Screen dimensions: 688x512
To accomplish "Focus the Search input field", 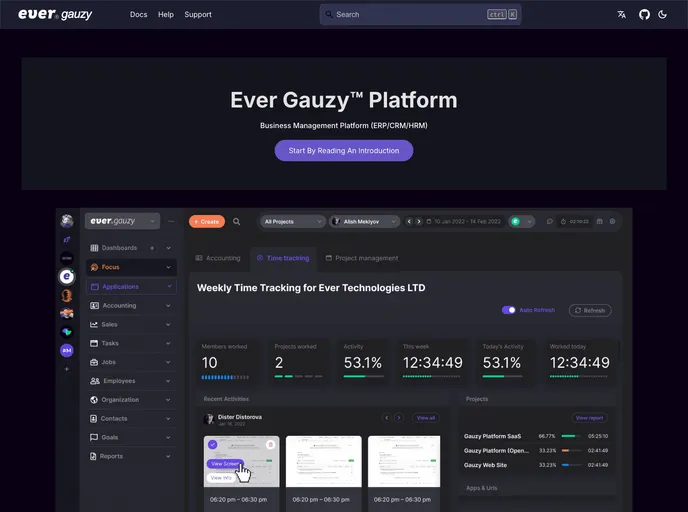I will (x=420, y=14).
